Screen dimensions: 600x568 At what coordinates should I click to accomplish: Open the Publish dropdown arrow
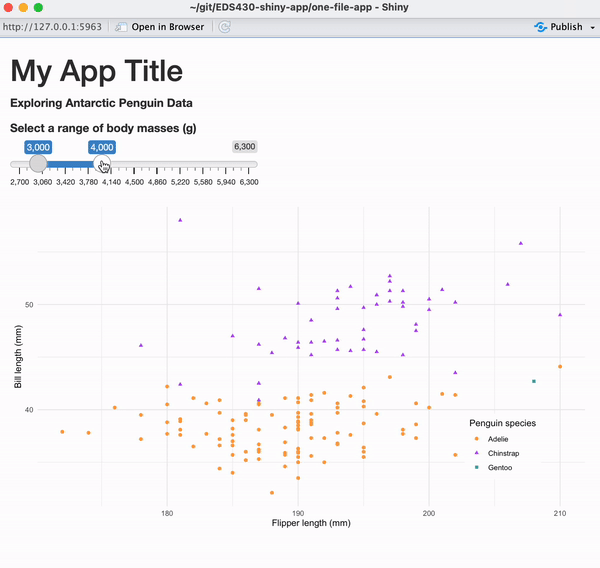[593, 27]
